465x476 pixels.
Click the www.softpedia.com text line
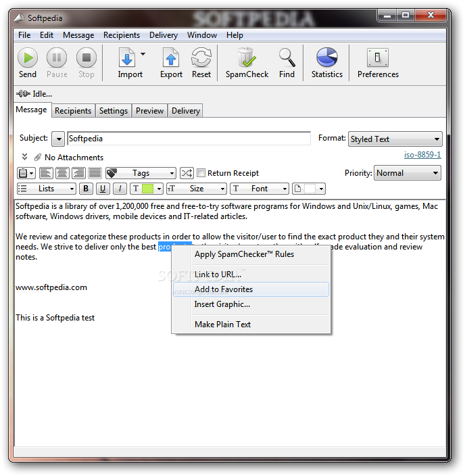(51, 287)
